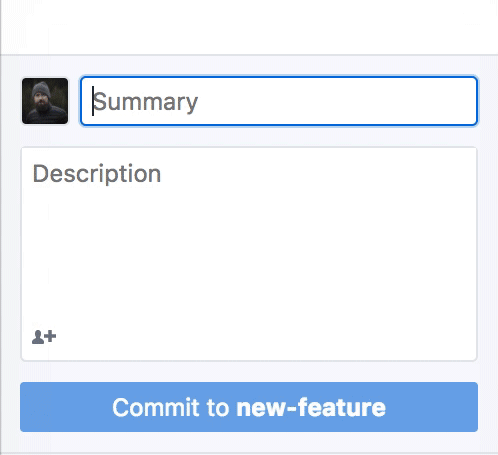Click the empty middle of Description box

(249, 254)
